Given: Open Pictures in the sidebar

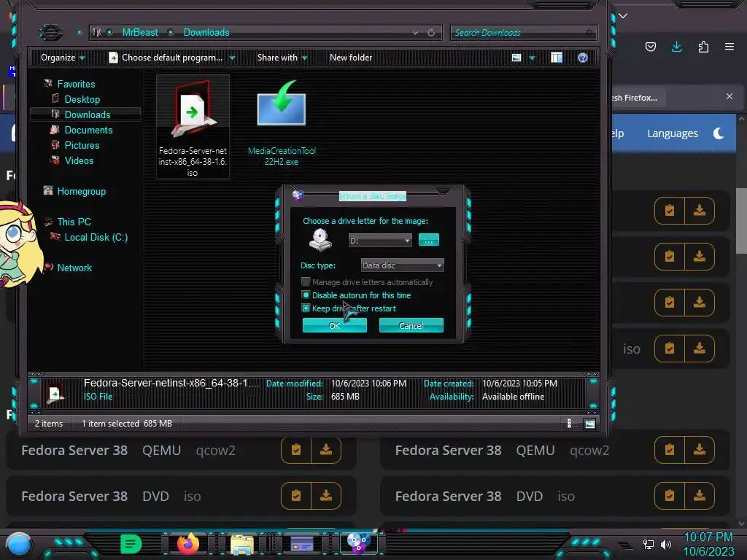Looking at the screenshot, I should pyautogui.click(x=82, y=145).
